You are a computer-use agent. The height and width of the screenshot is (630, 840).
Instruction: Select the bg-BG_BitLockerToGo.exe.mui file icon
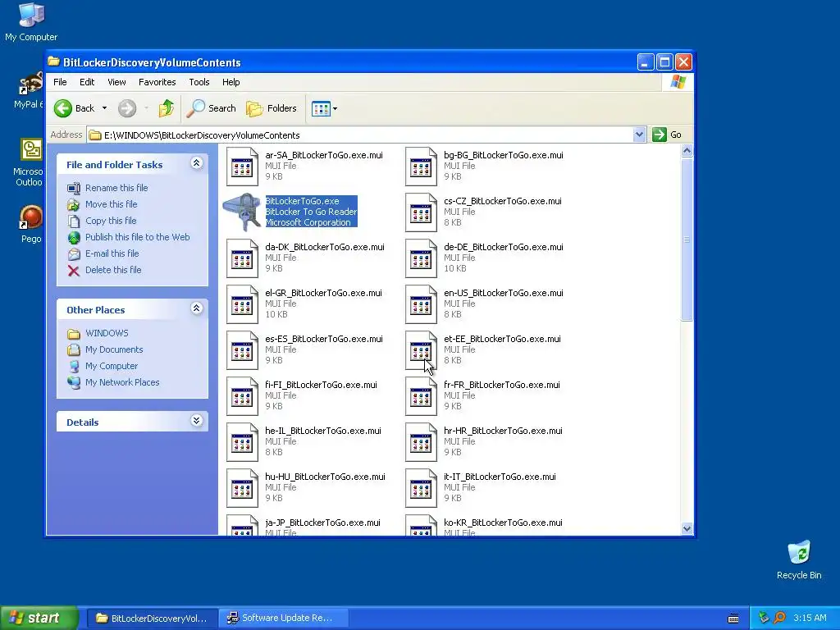(421, 166)
